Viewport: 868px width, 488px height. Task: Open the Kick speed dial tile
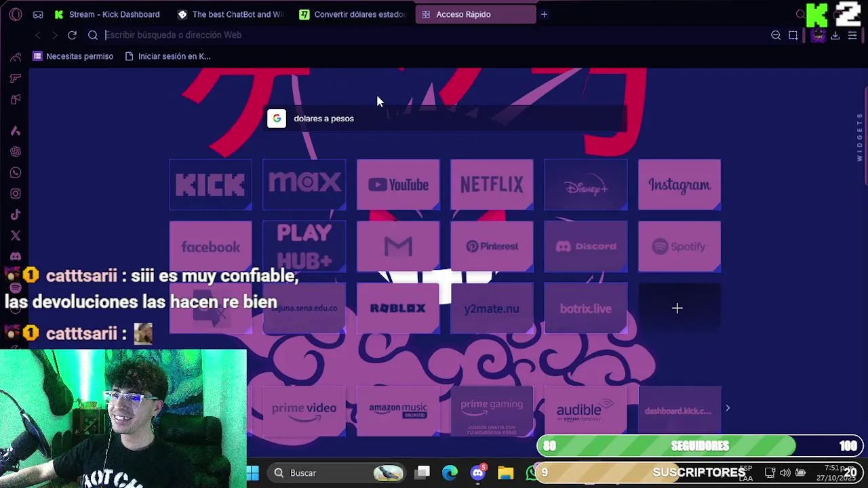click(210, 184)
